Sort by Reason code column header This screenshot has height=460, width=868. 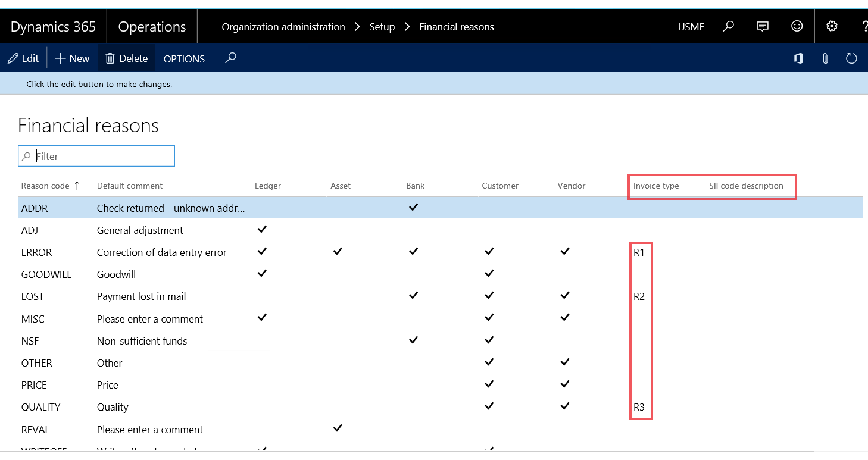45,186
